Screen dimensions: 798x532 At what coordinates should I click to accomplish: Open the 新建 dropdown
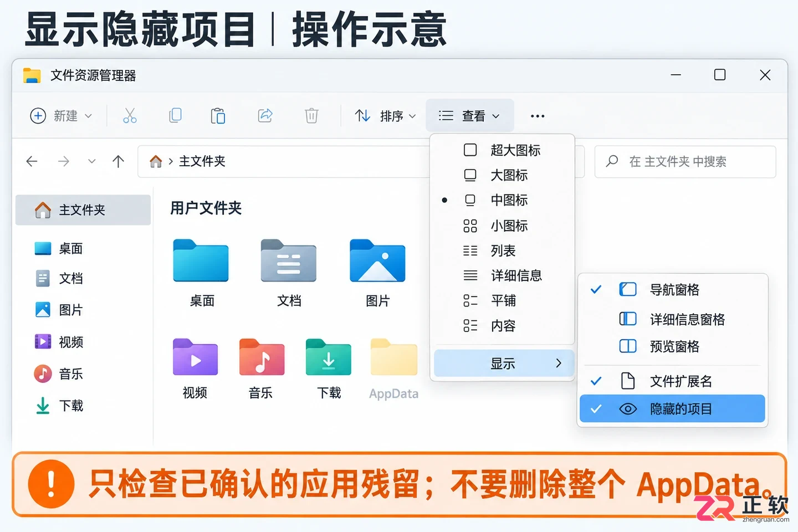[x=61, y=116]
